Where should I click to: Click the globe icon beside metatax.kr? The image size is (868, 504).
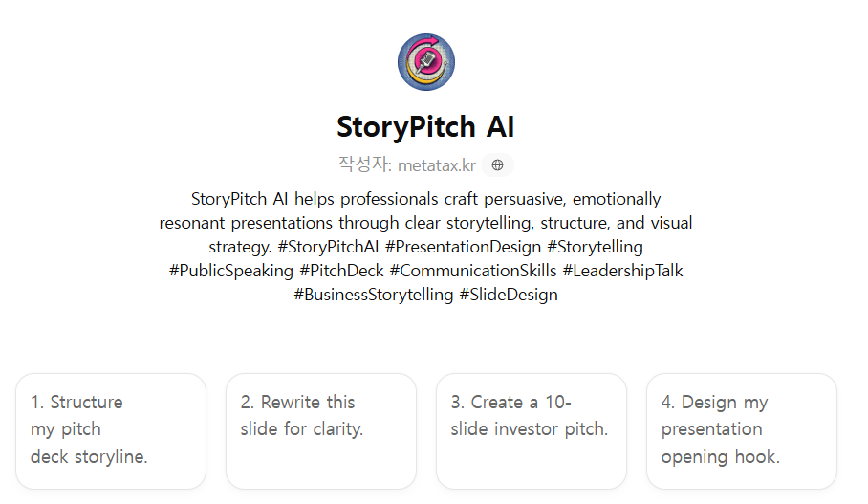(497, 165)
